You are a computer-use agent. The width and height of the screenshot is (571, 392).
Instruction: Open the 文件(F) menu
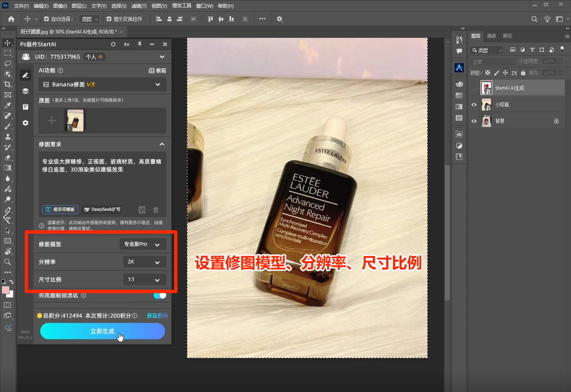point(21,6)
